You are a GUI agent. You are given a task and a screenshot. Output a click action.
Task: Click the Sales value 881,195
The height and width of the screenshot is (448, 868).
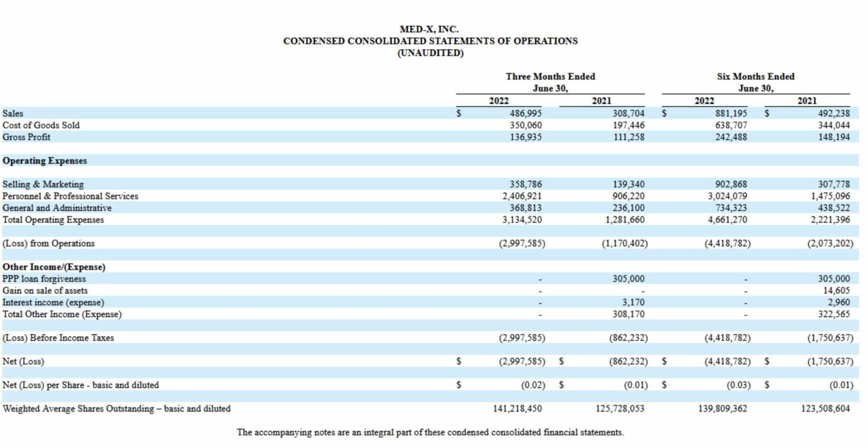tap(731, 113)
